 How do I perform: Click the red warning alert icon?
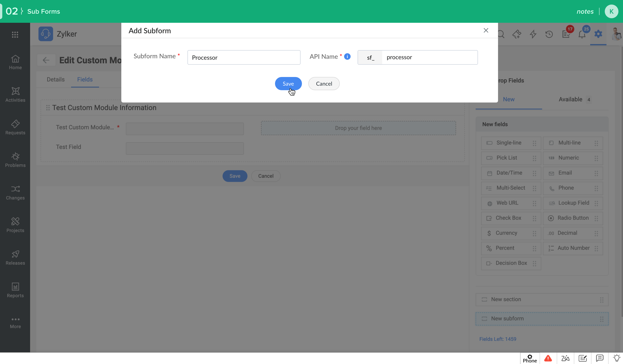[x=548, y=358]
